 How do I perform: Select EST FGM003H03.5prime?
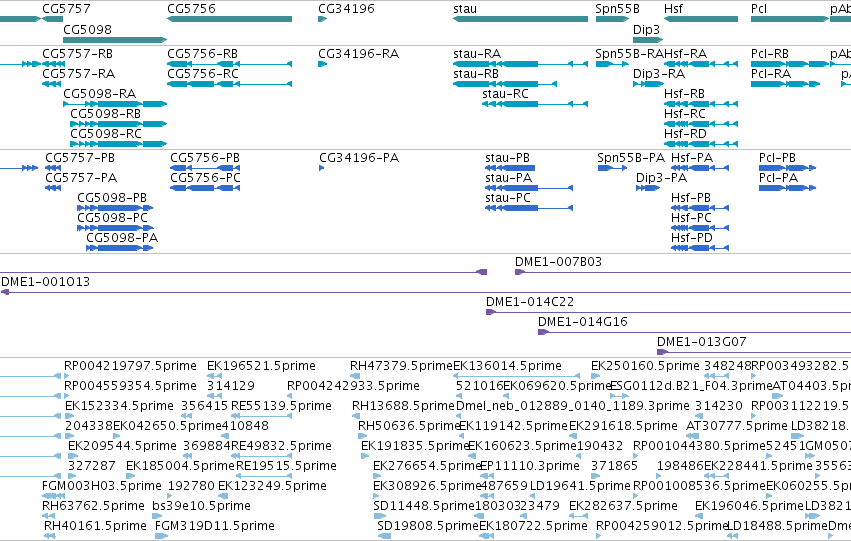coord(102,486)
